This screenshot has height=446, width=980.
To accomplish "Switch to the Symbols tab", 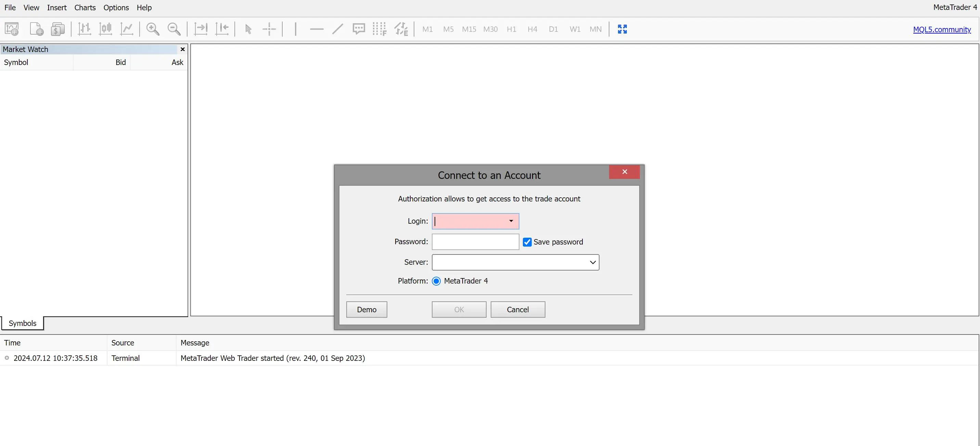I will (23, 323).
